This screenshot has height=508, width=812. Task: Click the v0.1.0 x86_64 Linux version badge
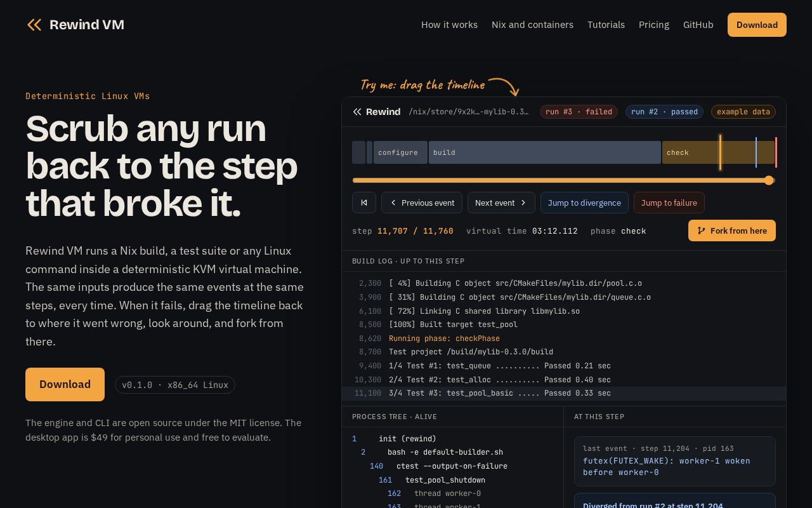tap(175, 385)
